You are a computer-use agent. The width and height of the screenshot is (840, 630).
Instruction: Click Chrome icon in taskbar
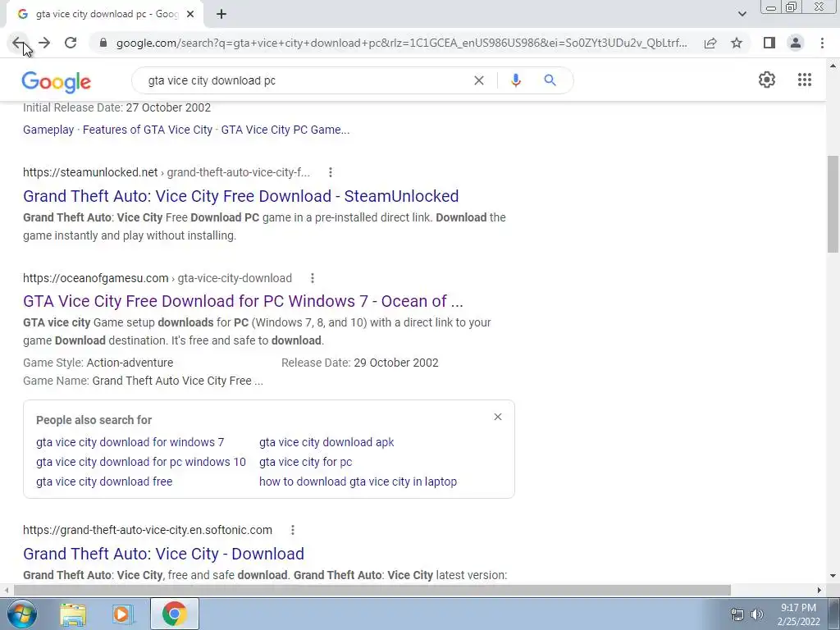(x=174, y=614)
